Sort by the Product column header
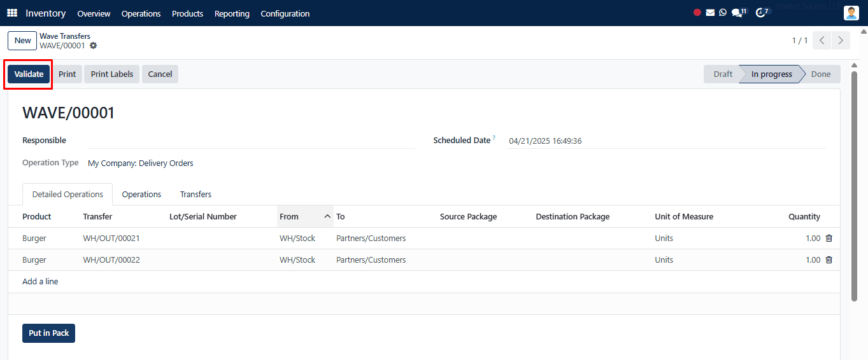The height and width of the screenshot is (360, 868). [36, 217]
